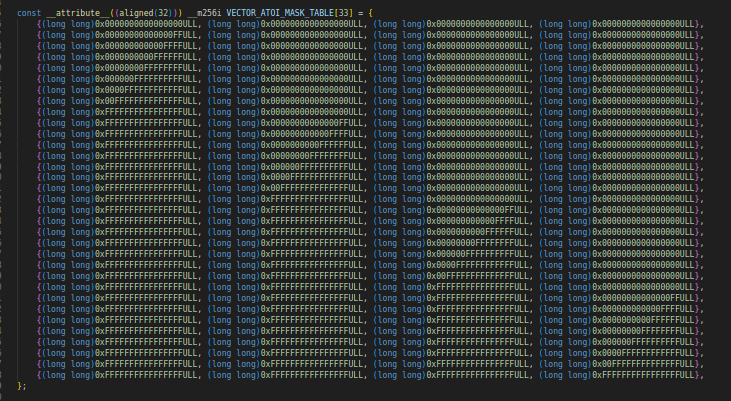731x401 pixels.
Task: Click the 'VECTOR_ATOI_MASK_TABLE' identifier
Action: click(x=280, y=13)
